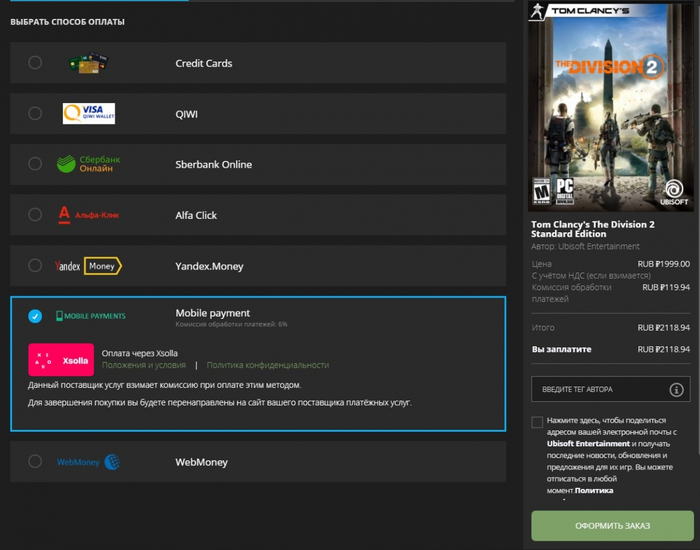Click the QIWI label

[x=186, y=114]
